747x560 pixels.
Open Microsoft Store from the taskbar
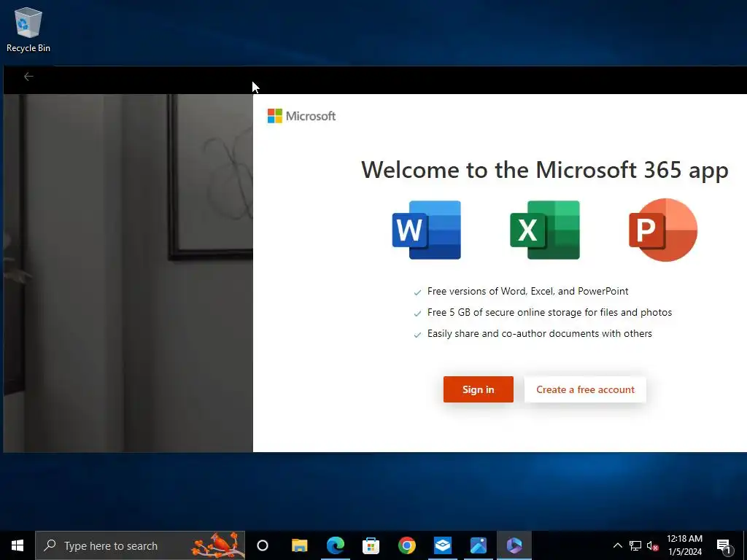371,545
